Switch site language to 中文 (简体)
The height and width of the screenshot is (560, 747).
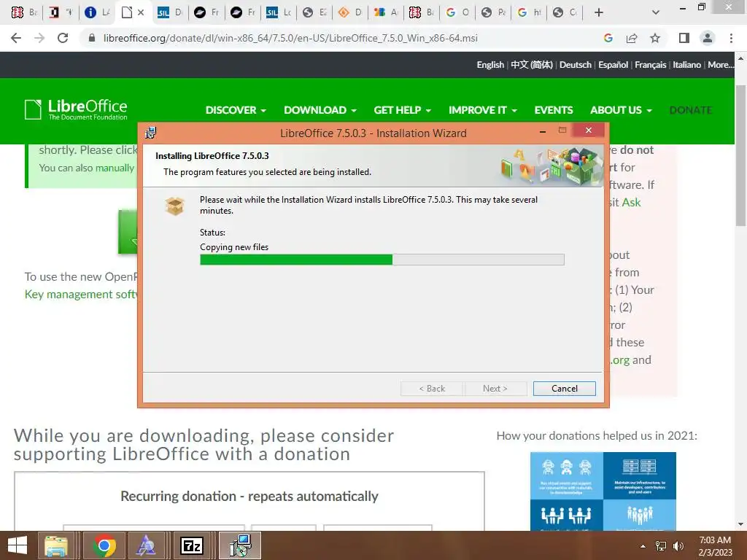pyautogui.click(x=532, y=65)
